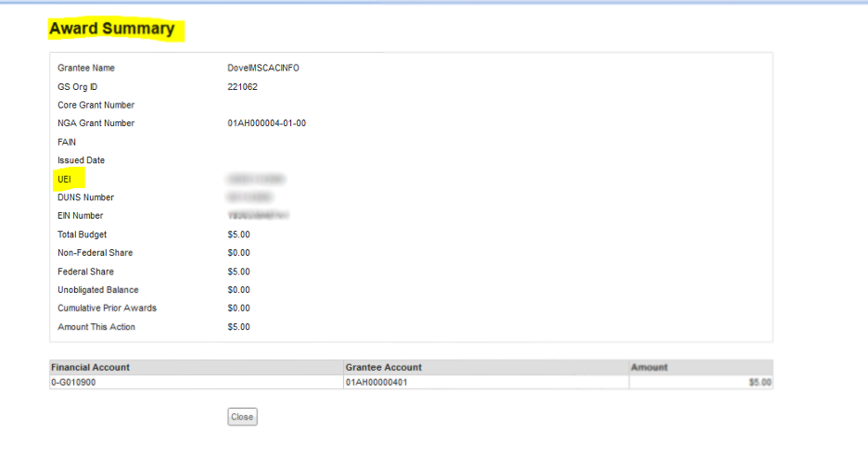Click the Award Summary heading
This screenshot has height=467, width=868.
coord(111,29)
